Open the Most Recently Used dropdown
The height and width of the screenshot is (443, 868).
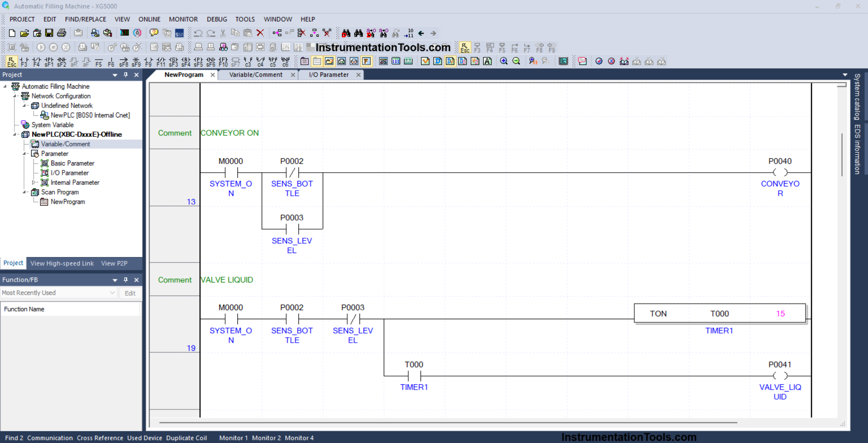click(x=112, y=293)
